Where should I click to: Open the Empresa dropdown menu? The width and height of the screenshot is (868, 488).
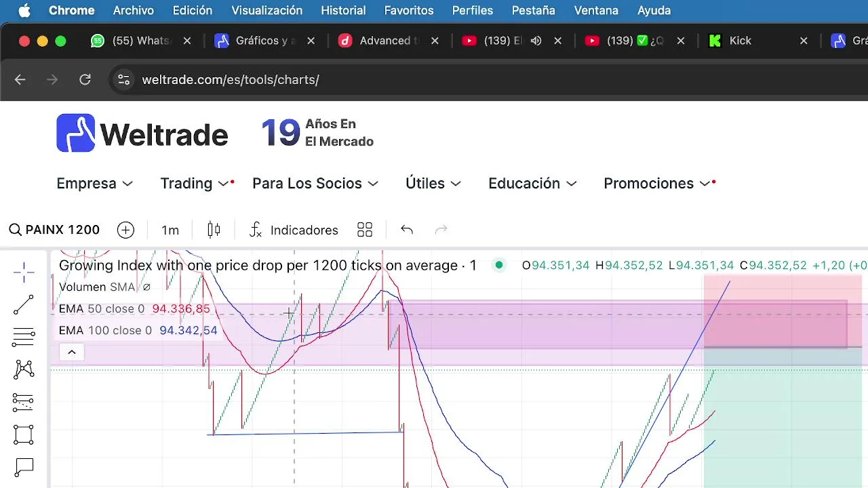(94, 184)
